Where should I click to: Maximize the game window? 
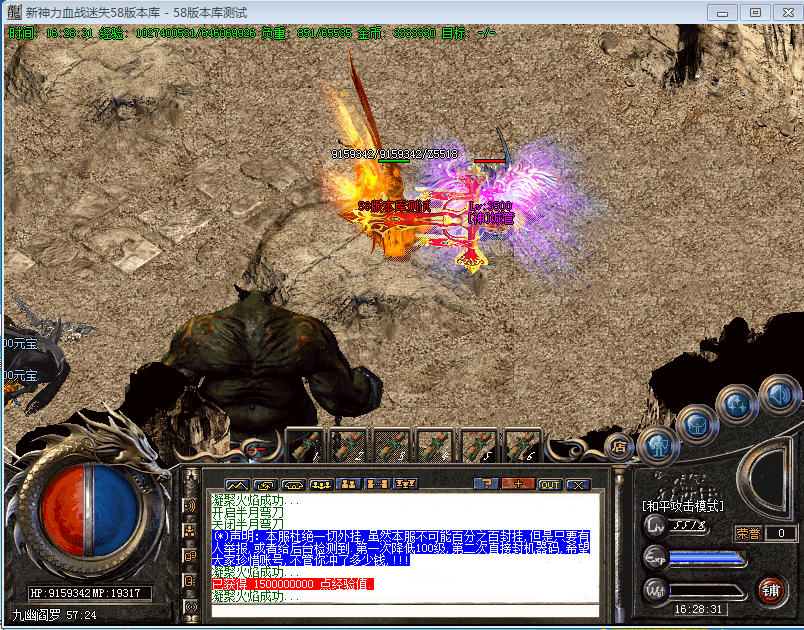click(755, 13)
